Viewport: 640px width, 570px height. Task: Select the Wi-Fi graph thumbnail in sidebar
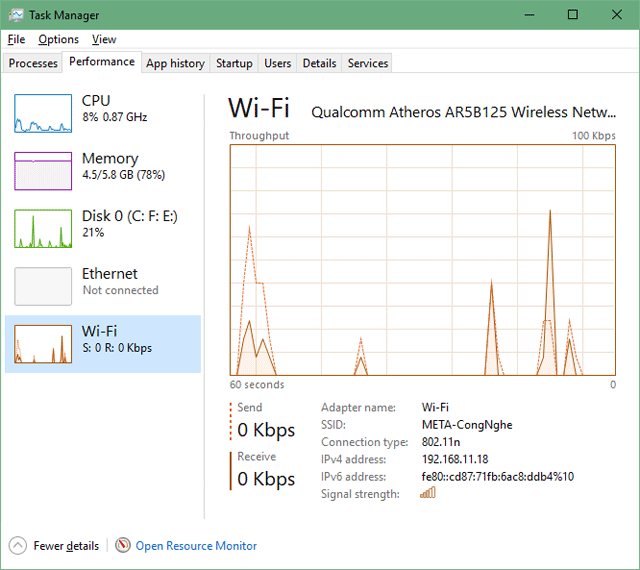pos(43,344)
